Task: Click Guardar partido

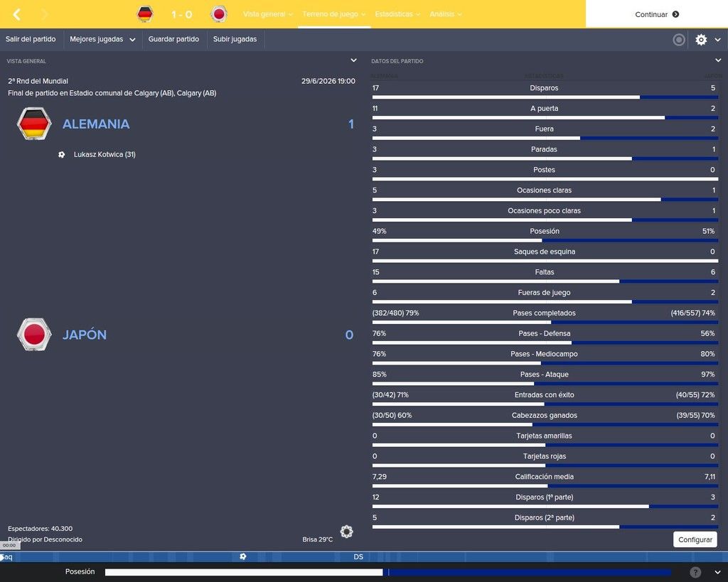Action: point(173,40)
